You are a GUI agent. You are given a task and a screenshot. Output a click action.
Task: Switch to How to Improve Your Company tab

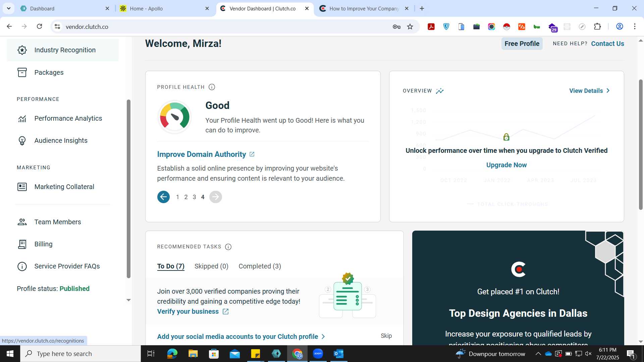(x=364, y=8)
